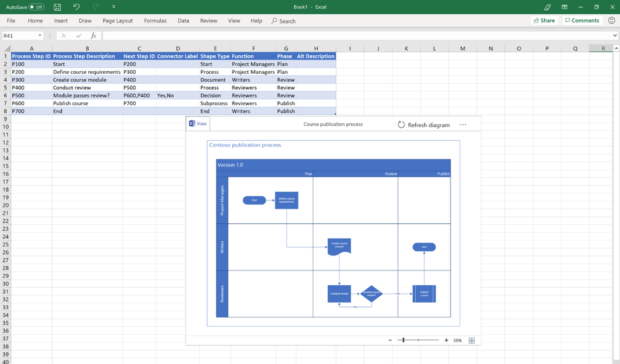Click the formula bar input area
The width and height of the screenshot is (620, 364).
pyautogui.click(x=357, y=35)
